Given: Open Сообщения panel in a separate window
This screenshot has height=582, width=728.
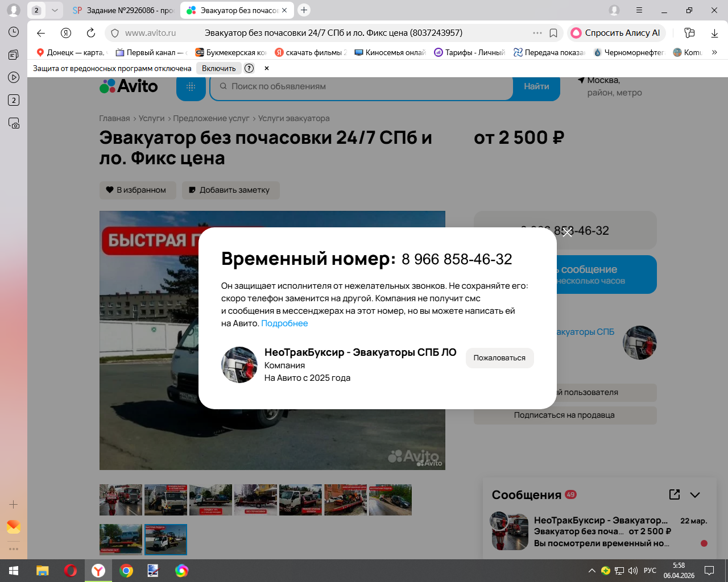Looking at the screenshot, I should tap(675, 494).
